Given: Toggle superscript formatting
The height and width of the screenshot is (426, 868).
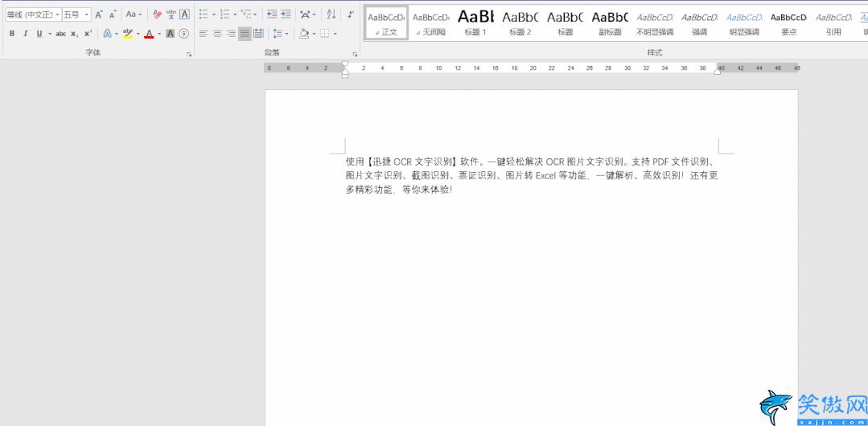Looking at the screenshot, I should pos(88,34).
